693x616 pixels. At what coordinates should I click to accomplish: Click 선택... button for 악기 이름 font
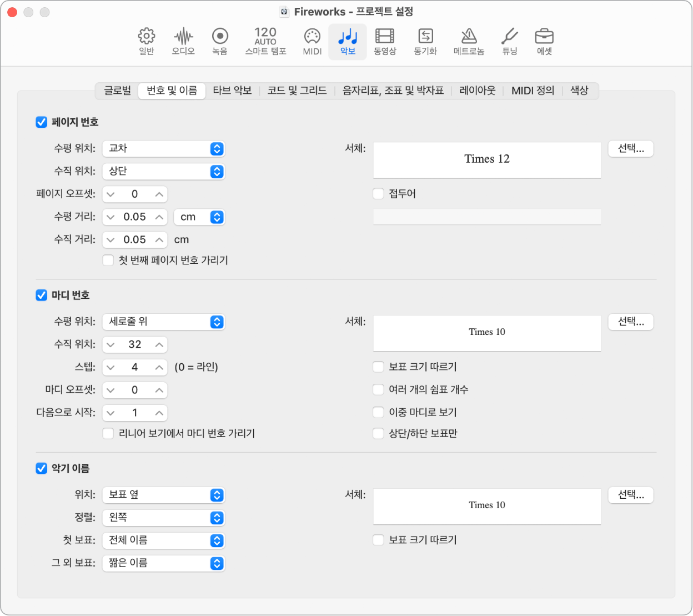click(631, 495)
